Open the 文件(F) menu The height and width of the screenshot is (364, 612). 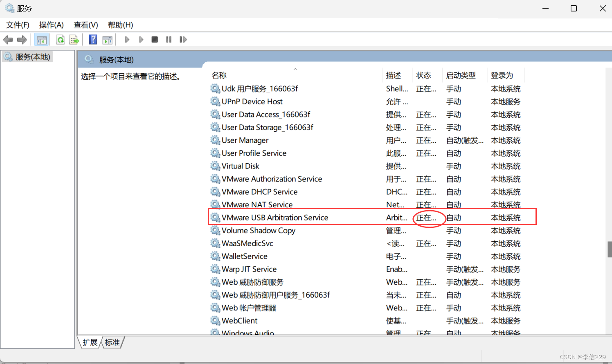[18, 25]
